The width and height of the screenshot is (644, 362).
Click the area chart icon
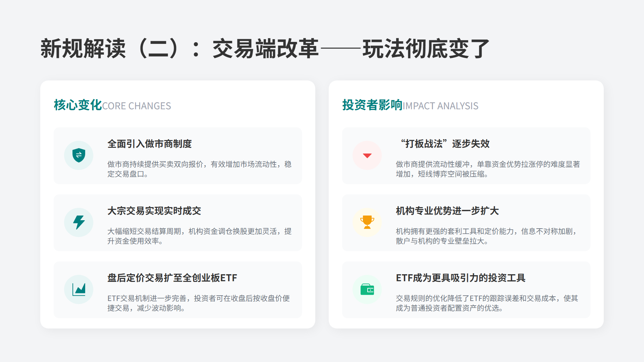79,289
